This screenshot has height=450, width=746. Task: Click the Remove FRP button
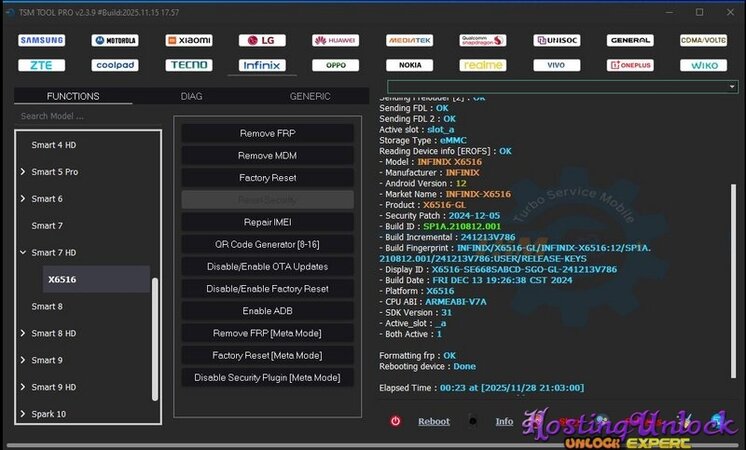[x=267, y=133]
